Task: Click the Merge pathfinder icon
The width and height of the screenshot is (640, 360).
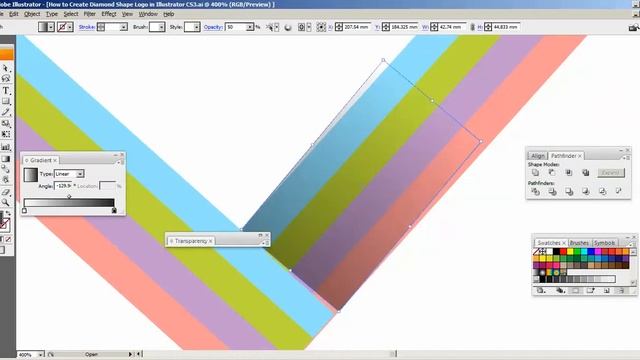Action: point(569,191)
